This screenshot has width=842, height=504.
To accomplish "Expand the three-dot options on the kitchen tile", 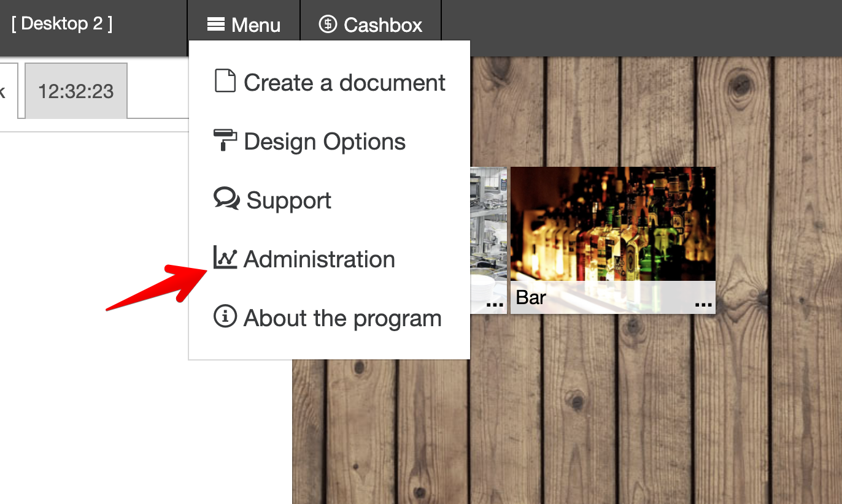I will click(494, 302).
